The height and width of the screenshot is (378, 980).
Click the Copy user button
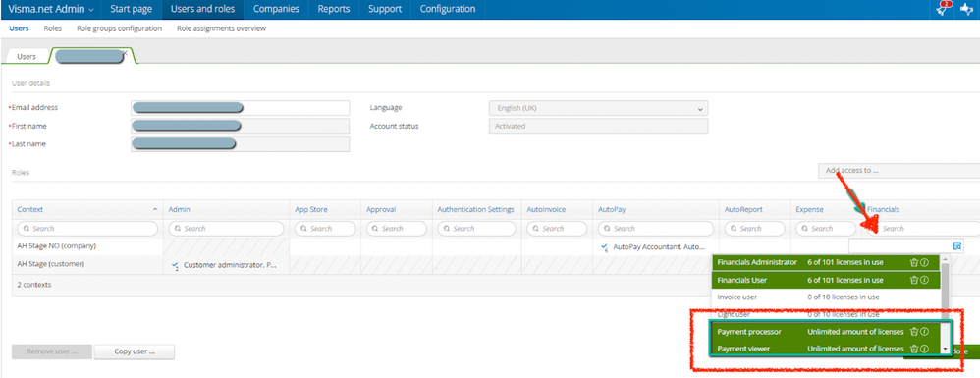[x=134, y=351]
